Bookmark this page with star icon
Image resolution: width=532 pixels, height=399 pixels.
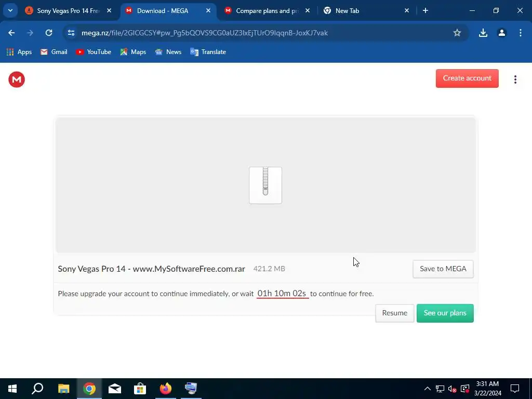pyautogui.click(x=457, y=33)
